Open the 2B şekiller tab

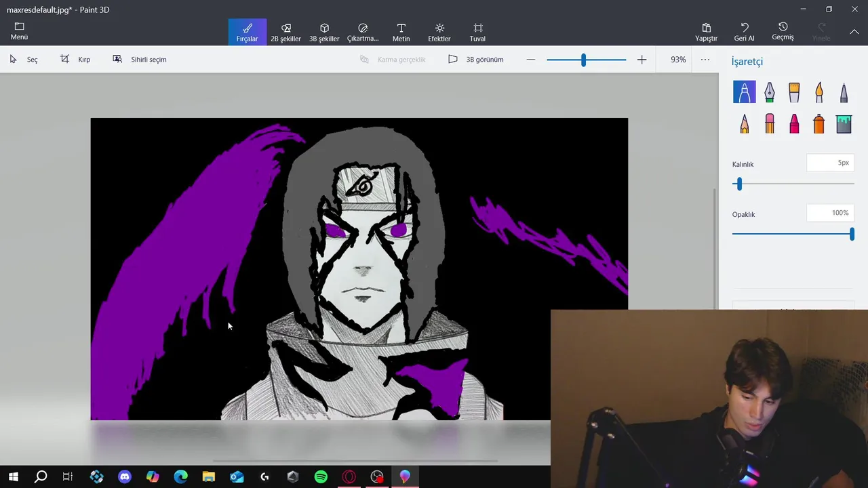(x=285, y=32)
